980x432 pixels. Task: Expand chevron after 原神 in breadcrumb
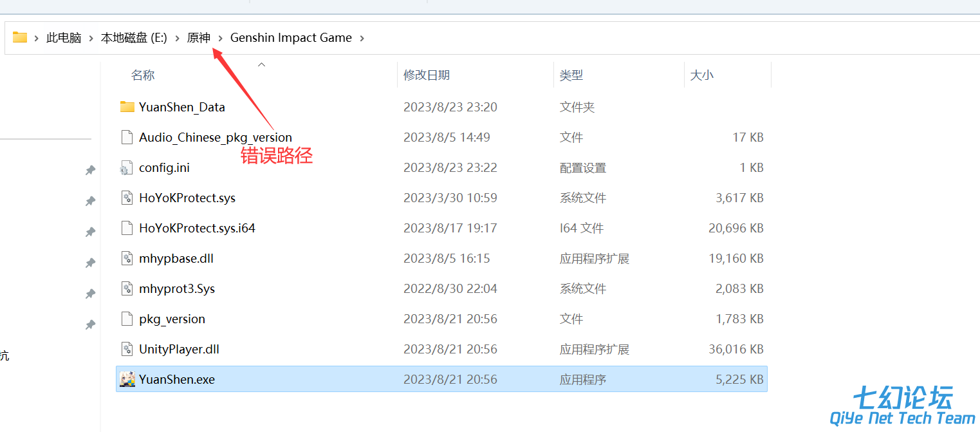pos(221,38)
